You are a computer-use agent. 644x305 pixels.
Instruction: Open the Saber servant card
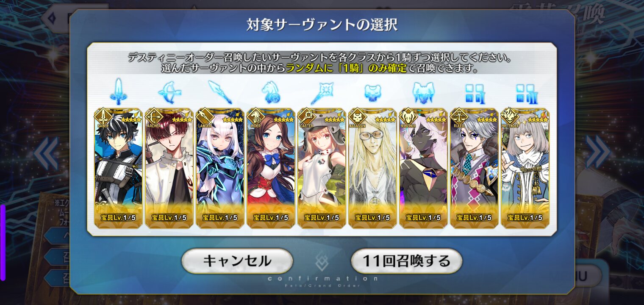[118, 168]
